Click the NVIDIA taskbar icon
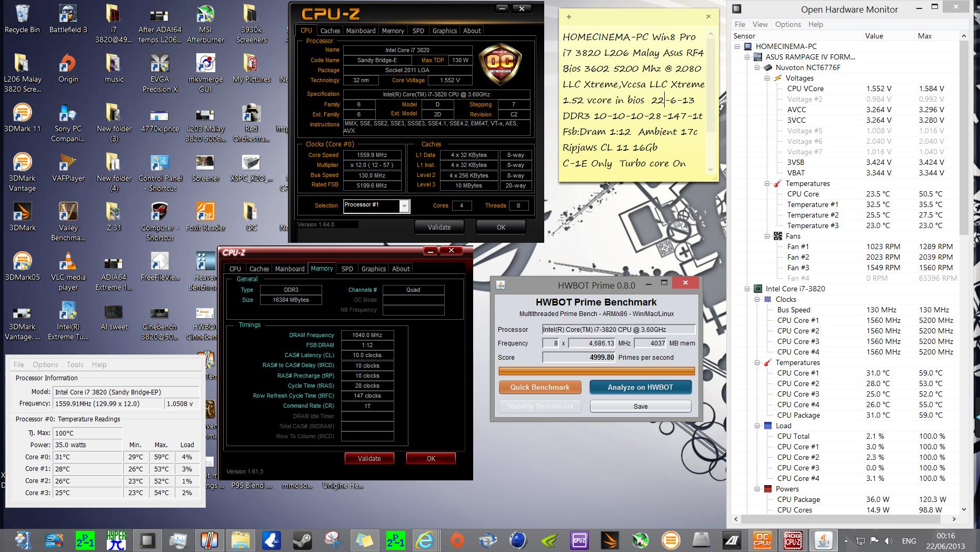The image size is (980, 552). [549, 540]
